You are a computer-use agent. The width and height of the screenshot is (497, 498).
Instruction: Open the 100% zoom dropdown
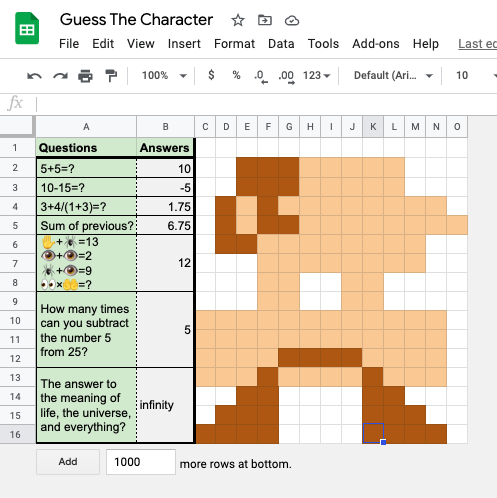[x=164, y=76]
